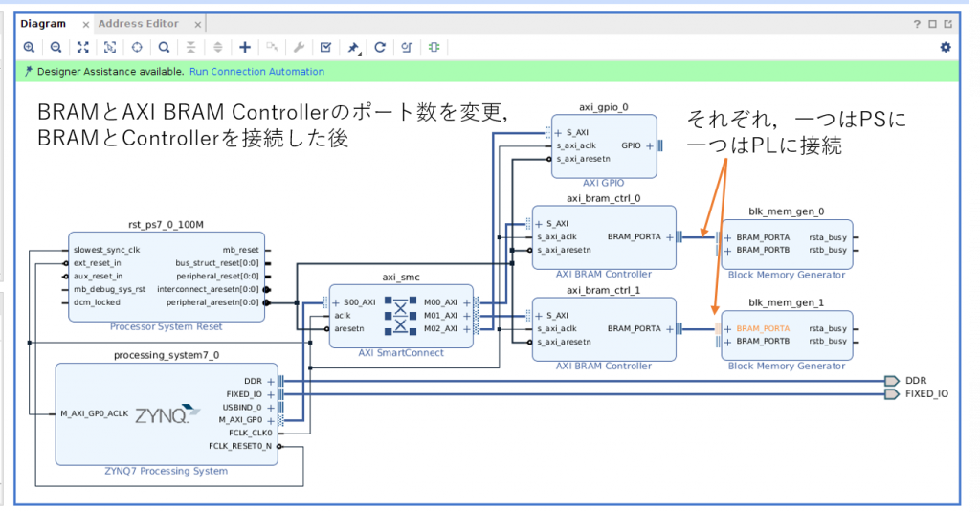Expand GPIO interface on axi_gpio_0 block
Screen dimensions: 980x512
pos(648,146)
